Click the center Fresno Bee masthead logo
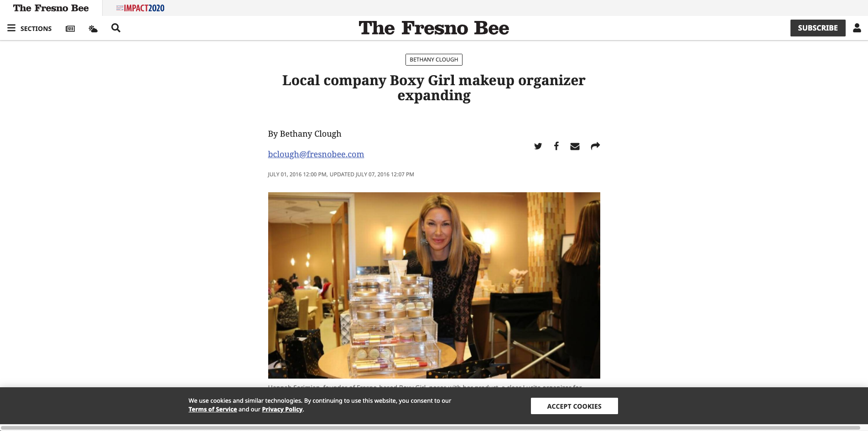Viewport: 868px width, 431px height. [x=434, y=28]
